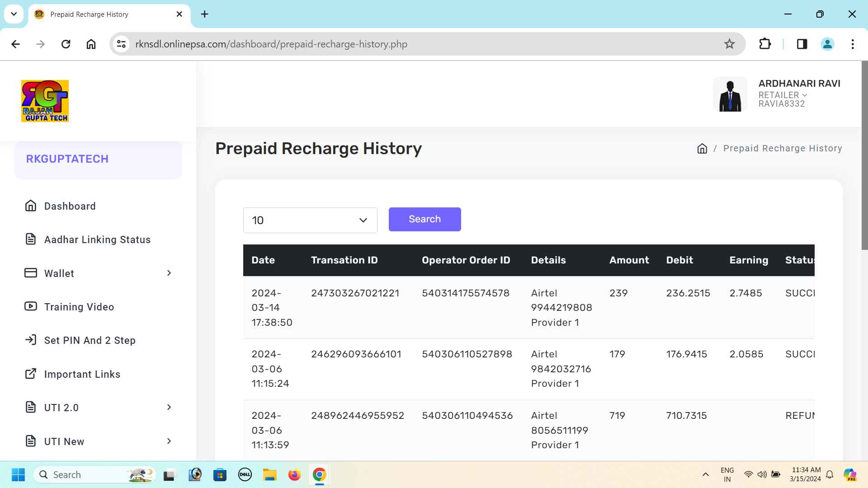
Task: Bookmark this page with star icon
Action: 729,44
